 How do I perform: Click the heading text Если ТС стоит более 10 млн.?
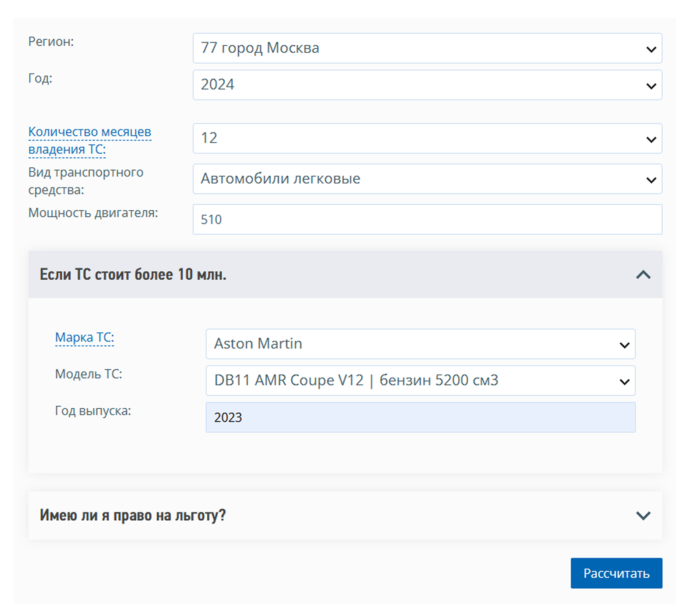[133, 275]
